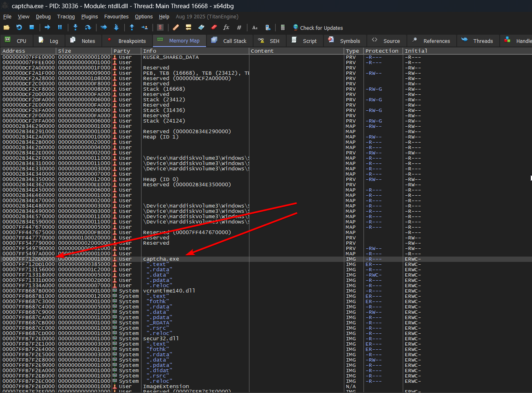Select the captcha.exe memory row
Viewport: 532px width, 393px height.
pos(161,259)
